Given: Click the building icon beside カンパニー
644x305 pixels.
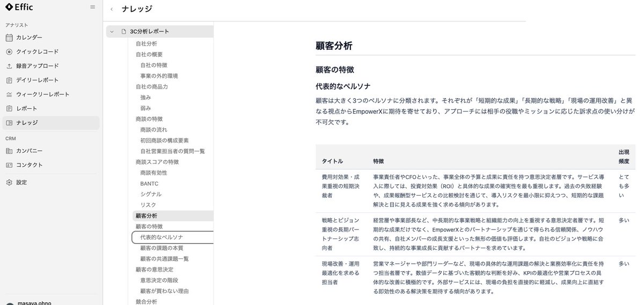Looking at the screenshot, I should click(9, 151).
